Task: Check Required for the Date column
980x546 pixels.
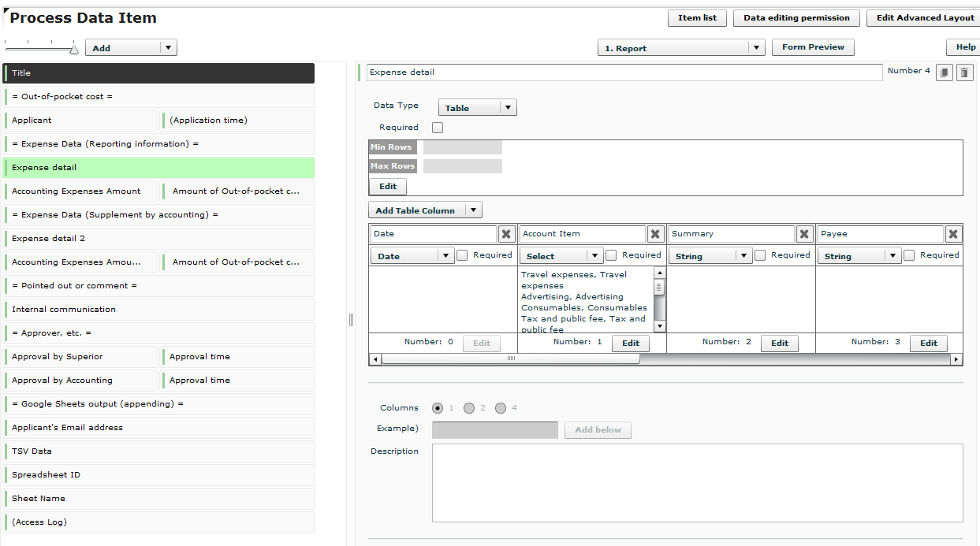Action: click(461, 254)
